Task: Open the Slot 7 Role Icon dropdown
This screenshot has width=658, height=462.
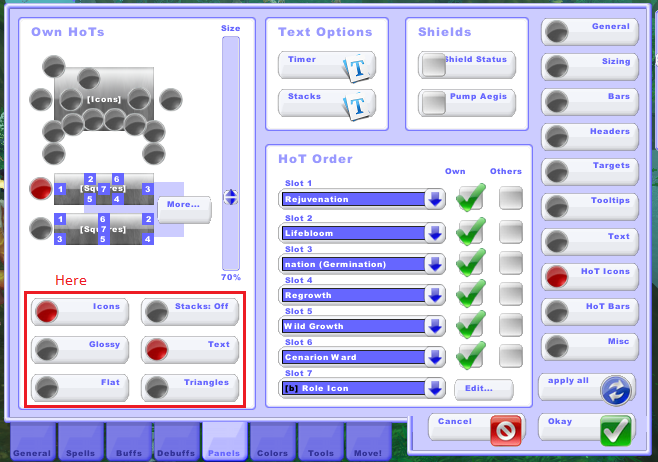Action: pyautogui.click(x=434, y=388)
